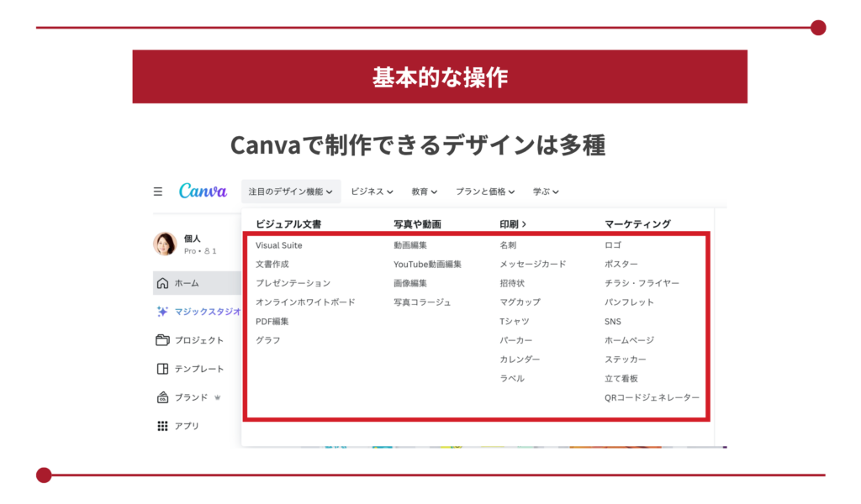
Task: Open the ラベル link
Action: pyautogui.click(x=512, y=378)
